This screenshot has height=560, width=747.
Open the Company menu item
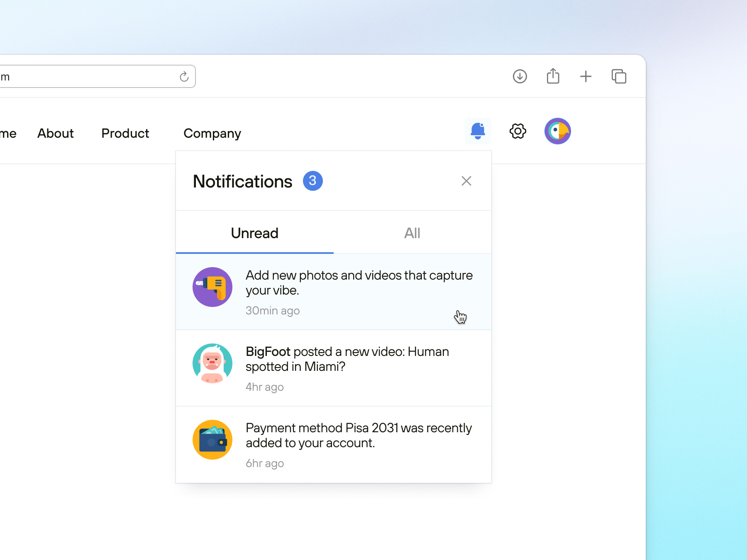(212, 133)
